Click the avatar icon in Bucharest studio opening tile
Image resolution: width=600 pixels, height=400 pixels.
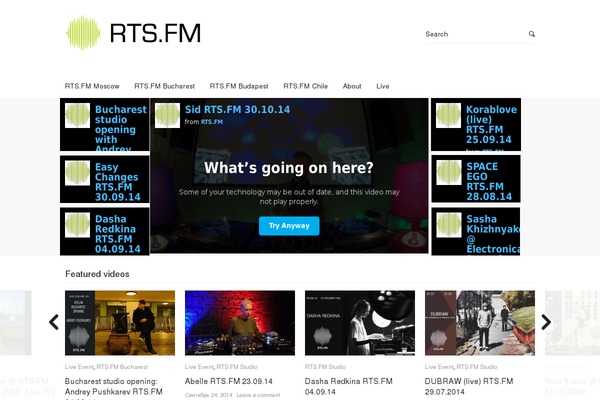coord(77,115)
